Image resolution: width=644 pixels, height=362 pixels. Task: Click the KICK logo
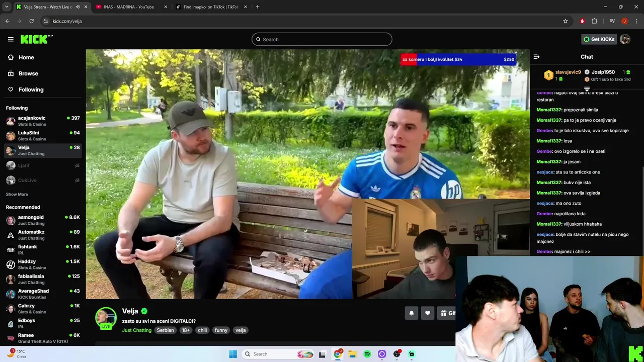coord(37,39)
